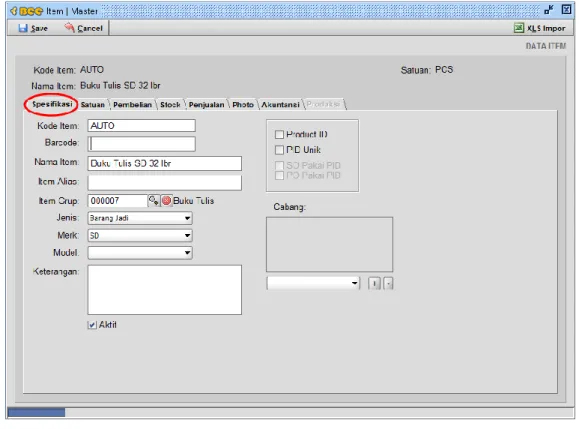Image resolution: width=579 pixels, height=429 pixels.
Task: Tick the PID Unik checkbox
Action: tap(279, 150)
